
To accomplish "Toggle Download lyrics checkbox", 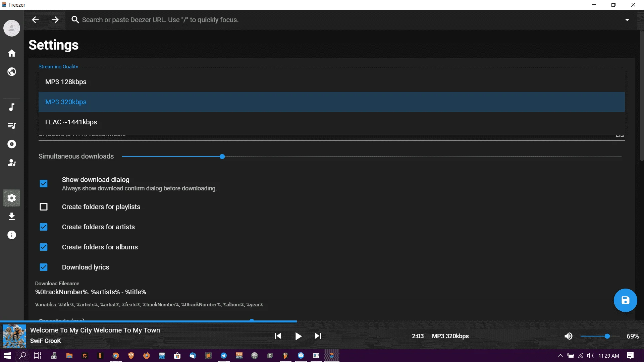I will [x=44, y=267].
